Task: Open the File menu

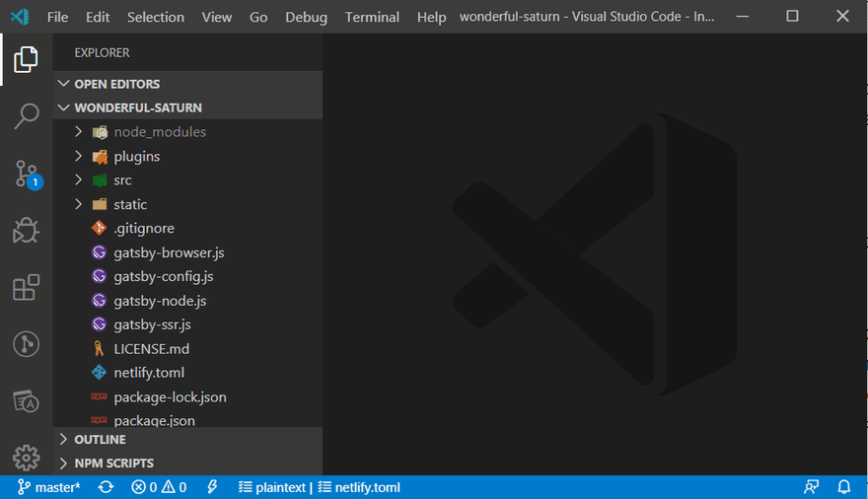Action: click(57, 17)
